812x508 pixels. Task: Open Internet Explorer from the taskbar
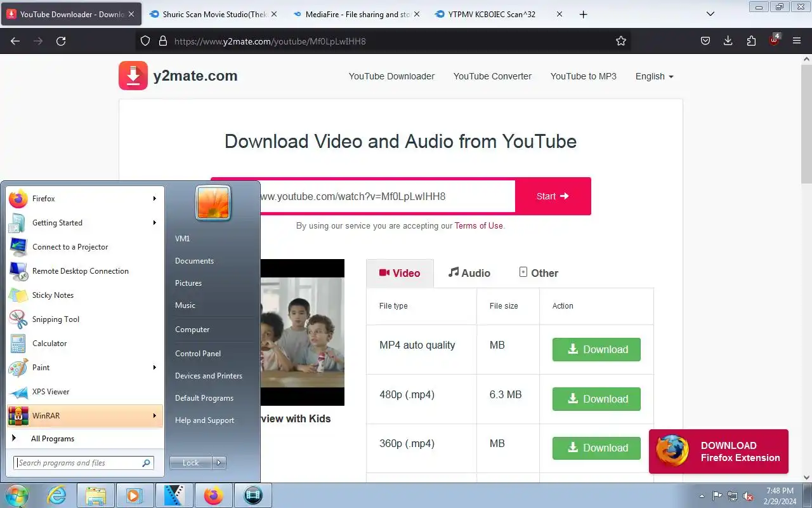click(x=57, y=495)
